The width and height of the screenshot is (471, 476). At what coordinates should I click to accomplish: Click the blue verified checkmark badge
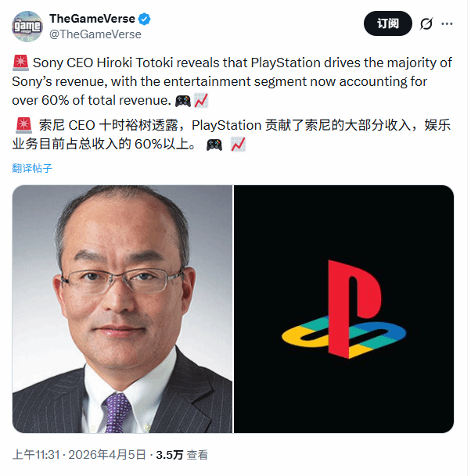click(x=144, y=19)
